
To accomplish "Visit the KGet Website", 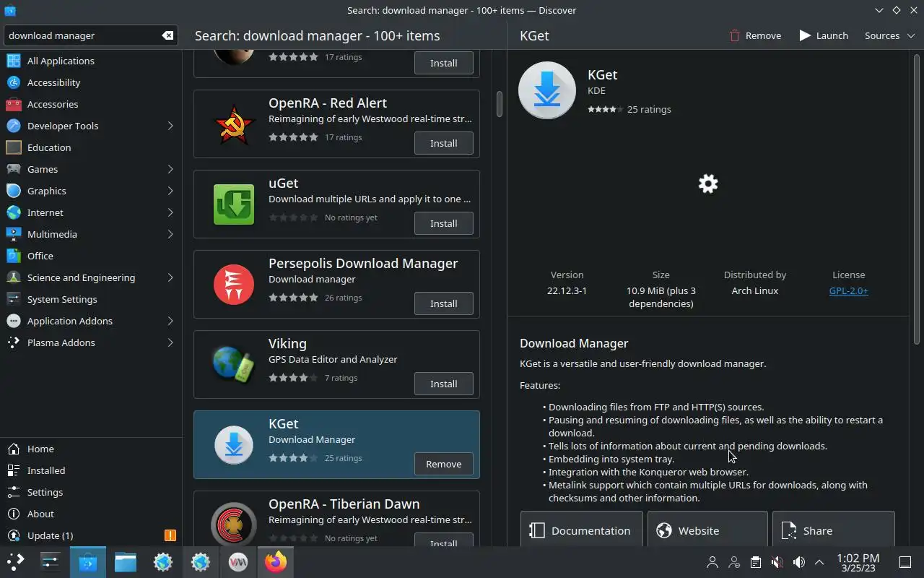I will pos(707,530).
